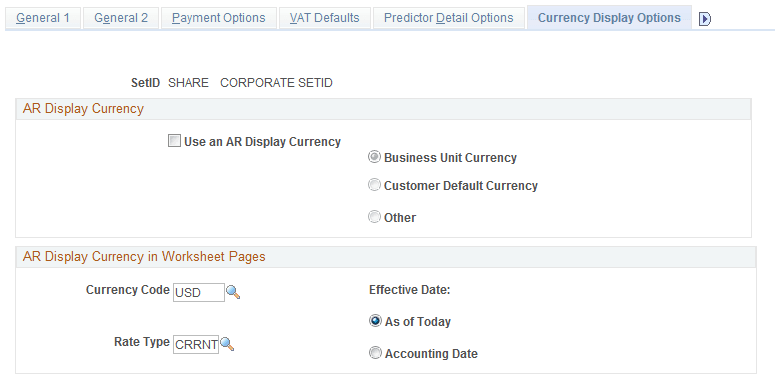Image resolution: width=779 pixels, height=380 pixels.
Task: Open the VAT Defaults tab
Action: point(324,18)
